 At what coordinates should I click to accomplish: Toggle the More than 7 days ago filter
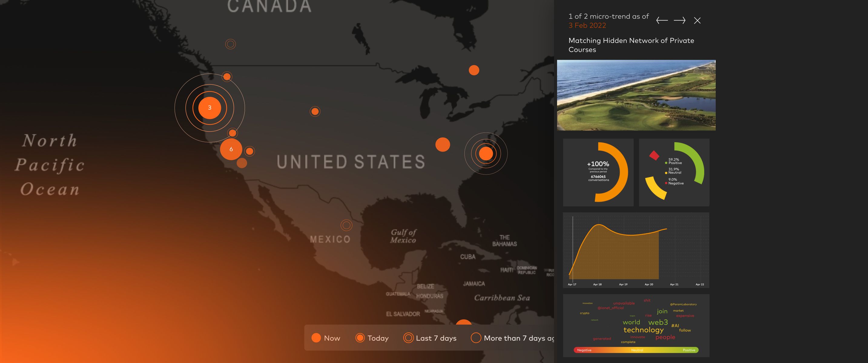(512, 338)
